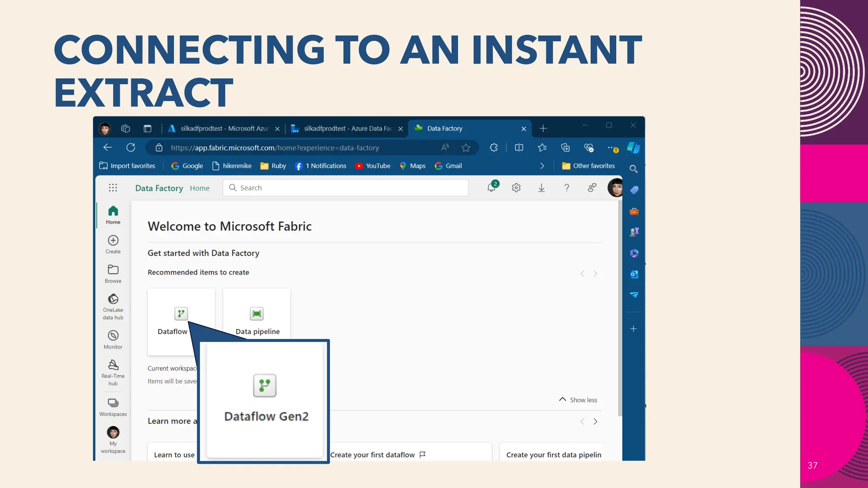Open Create your first dataflow tutorial
This screenshot has height=488, width=868.
(411, 452)
